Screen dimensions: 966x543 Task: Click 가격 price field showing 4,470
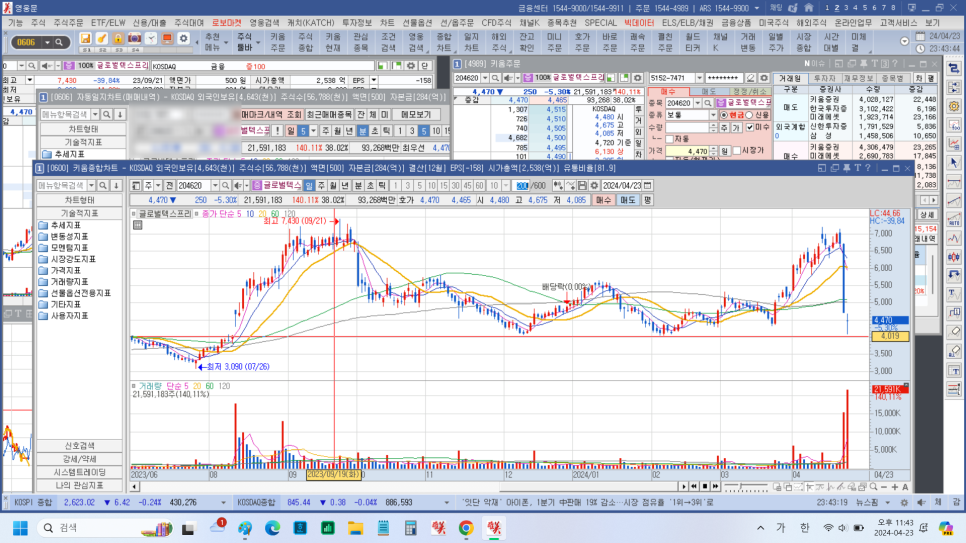pos(687,150)
